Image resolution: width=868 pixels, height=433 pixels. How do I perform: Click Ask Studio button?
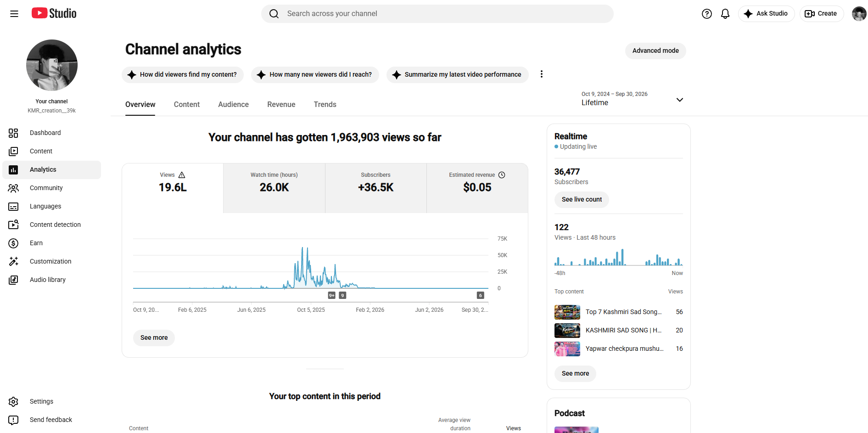(766, 14)
